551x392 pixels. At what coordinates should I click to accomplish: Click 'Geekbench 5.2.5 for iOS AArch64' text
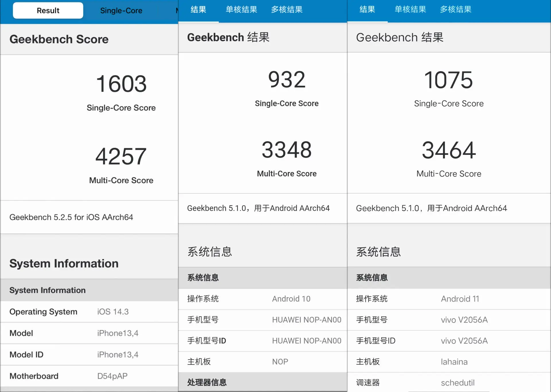[71, 217]
